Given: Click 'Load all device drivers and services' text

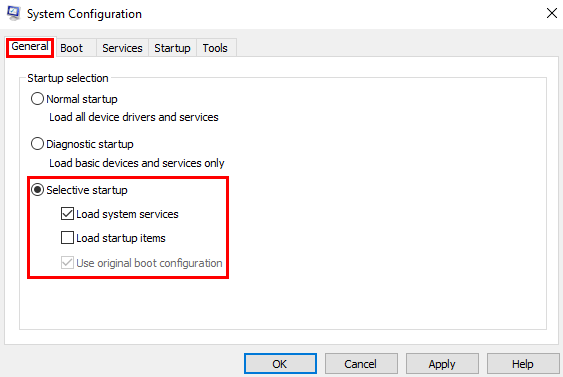Looking at the screenshot, I should pyautogui.click(x=134, y=117).
